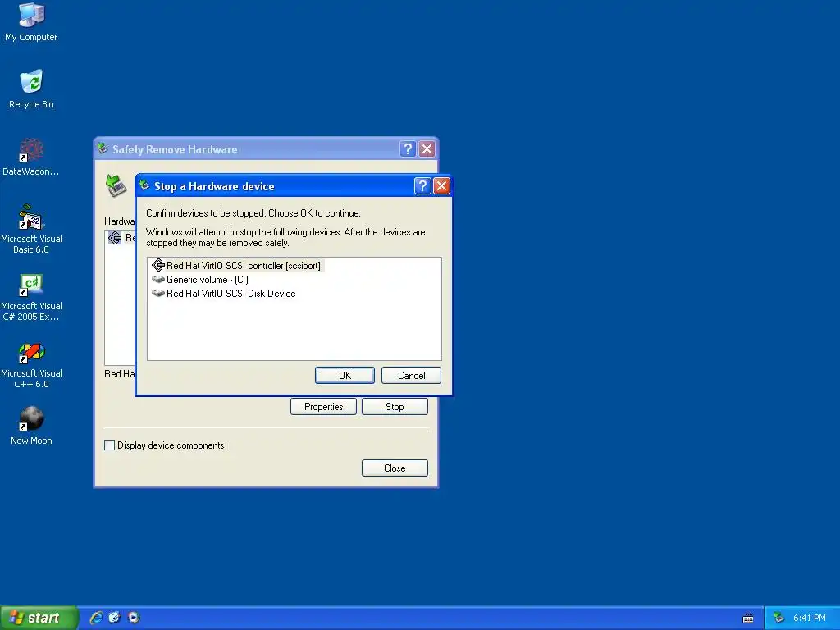Click the second Quick Launch icon
The height and width of the screenshot is (630, 840).
115,618
